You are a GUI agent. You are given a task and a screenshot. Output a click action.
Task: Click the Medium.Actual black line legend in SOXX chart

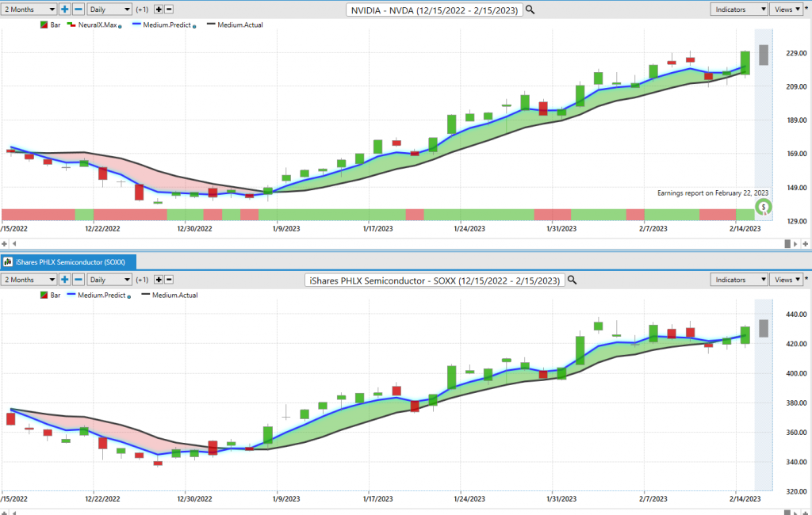click(x=146, y=295)
